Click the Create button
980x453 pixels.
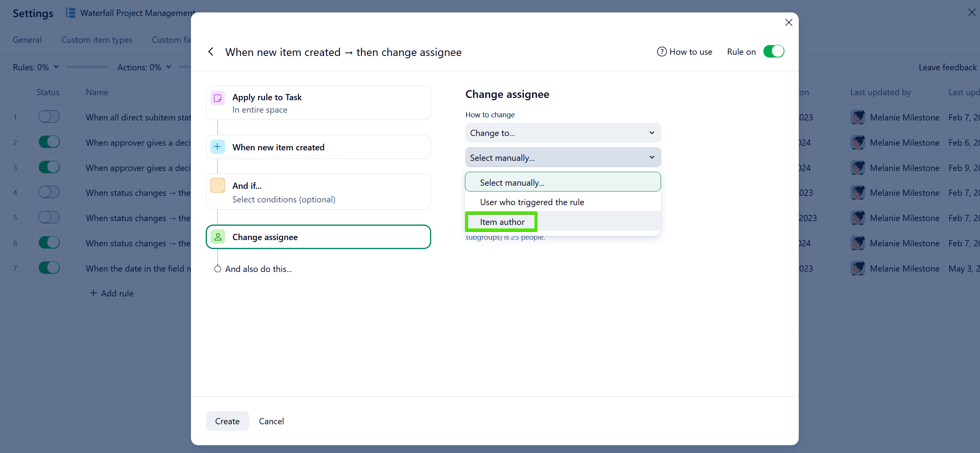coord(227,421)
